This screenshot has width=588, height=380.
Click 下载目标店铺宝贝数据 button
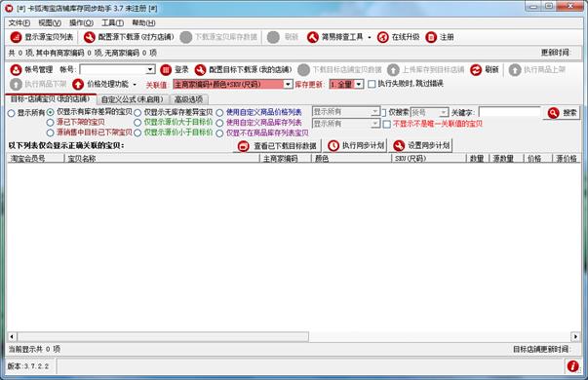(x=339, y=70)
